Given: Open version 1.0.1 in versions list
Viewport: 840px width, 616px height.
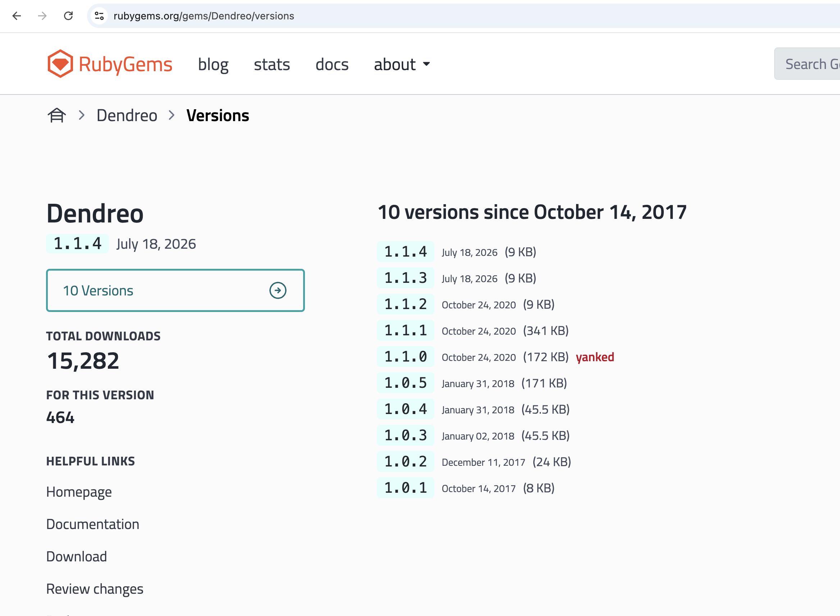Looking at the screenshot, I should click(406, 488).
